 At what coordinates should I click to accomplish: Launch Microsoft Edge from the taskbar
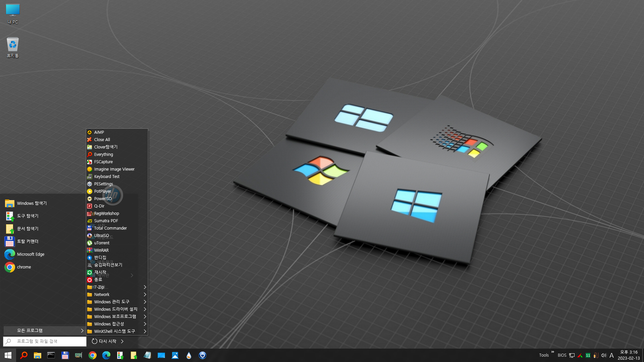[x=106, y=355]
